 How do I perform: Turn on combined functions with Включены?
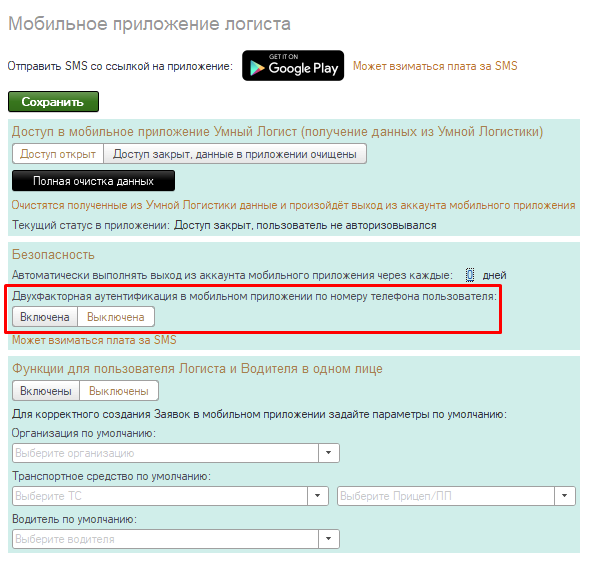pyautogui.click(x=46, y=391)
